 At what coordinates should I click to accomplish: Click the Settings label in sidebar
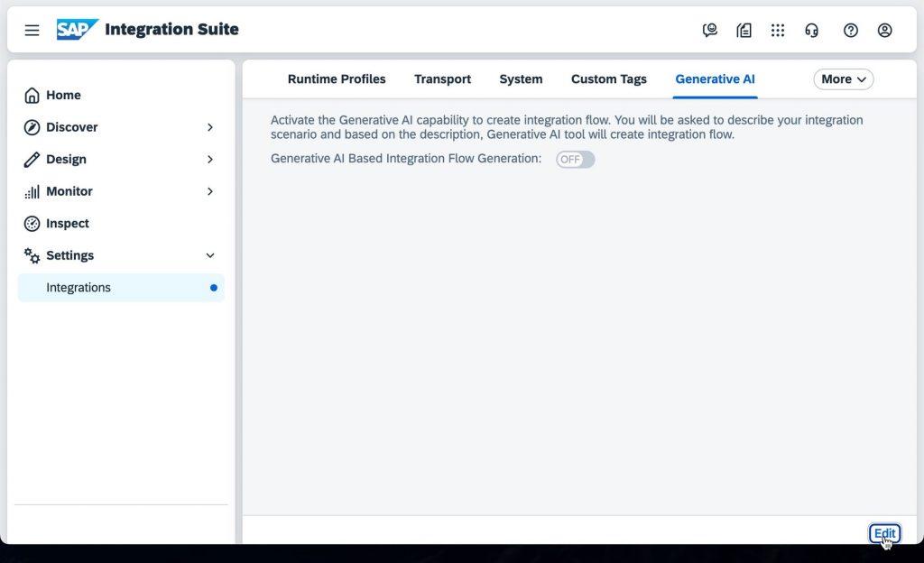pyautogui.click(x=69, y=255)
